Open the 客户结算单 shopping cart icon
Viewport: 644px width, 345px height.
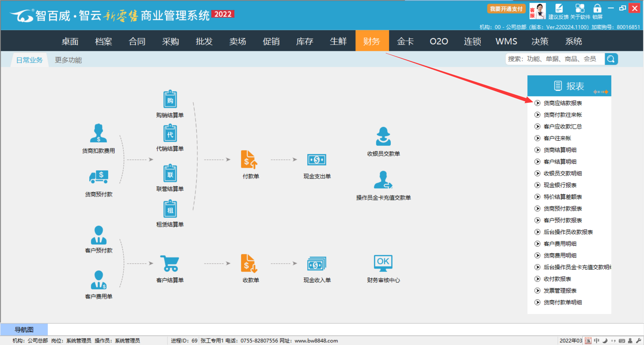point(170,264)
